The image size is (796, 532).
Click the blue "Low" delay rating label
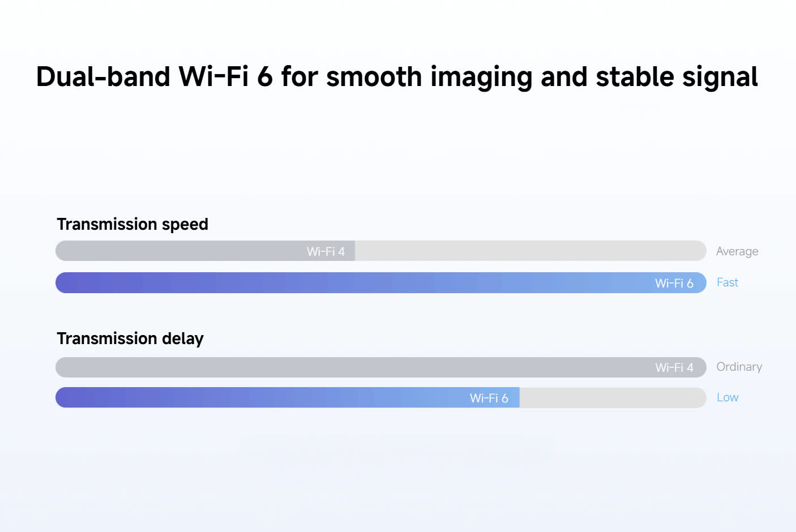click(727, 397)
